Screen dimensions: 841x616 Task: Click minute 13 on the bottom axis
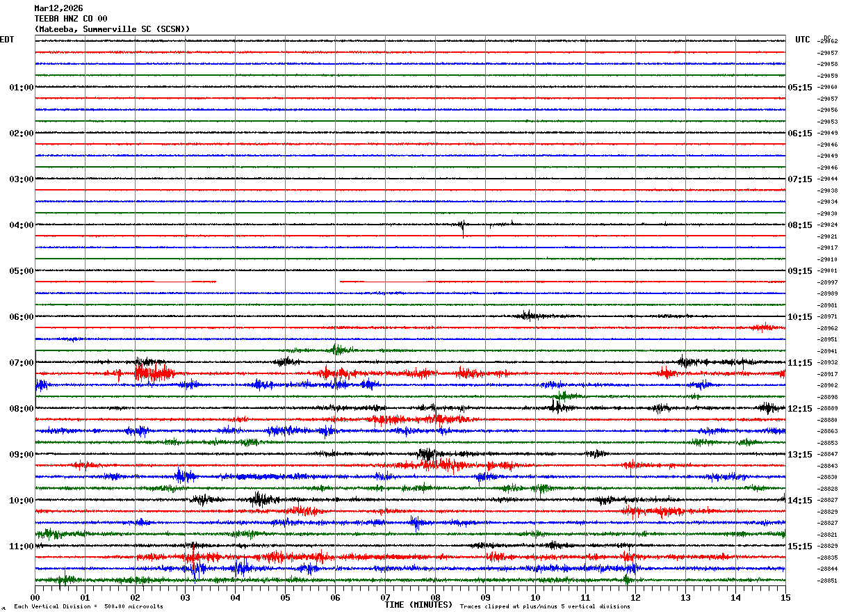685,597
